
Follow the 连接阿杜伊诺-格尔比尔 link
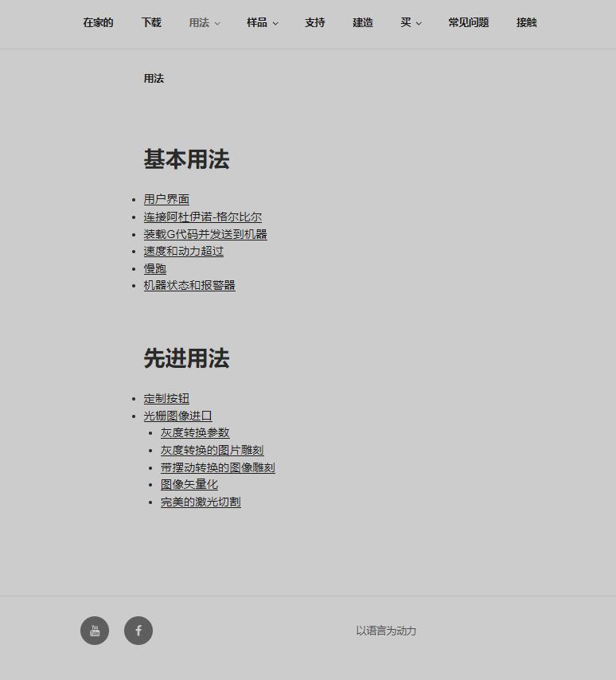tap(203, 217)
